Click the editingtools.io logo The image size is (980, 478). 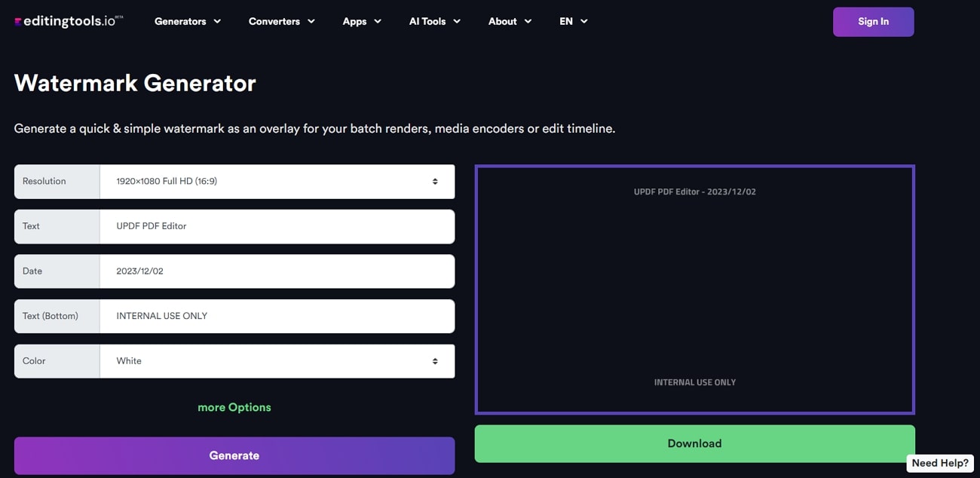click(x=66, y=21)
